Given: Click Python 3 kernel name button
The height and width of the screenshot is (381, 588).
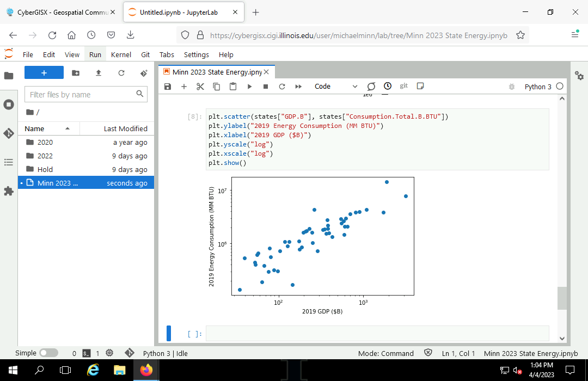Looking at the screenshot, I should [x=537, y=87].
